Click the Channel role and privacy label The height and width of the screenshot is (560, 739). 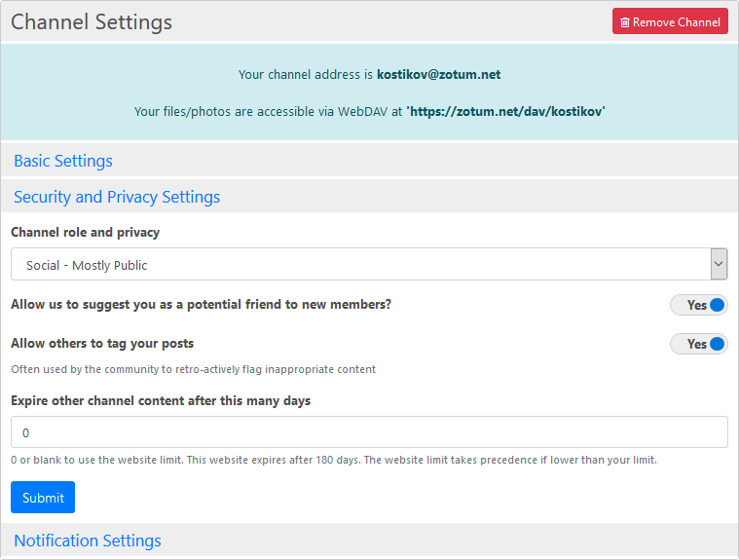pyautogui.click(x=86, y=233)
